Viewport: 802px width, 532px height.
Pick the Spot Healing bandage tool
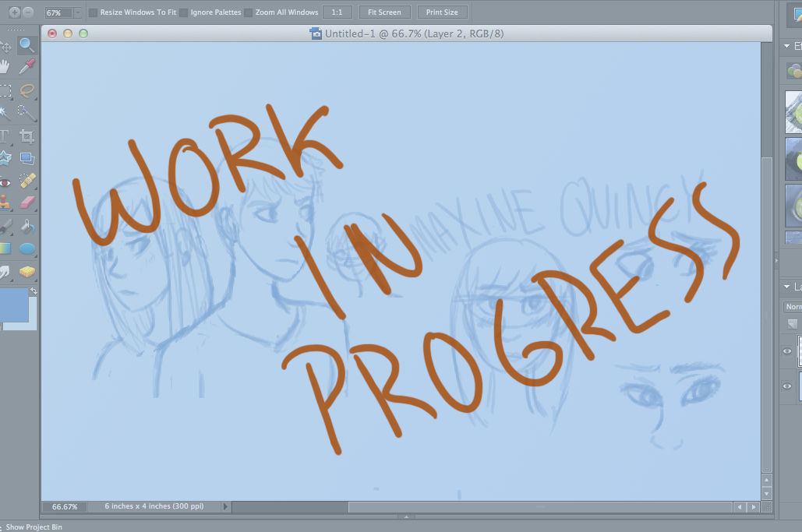[27, 181]
